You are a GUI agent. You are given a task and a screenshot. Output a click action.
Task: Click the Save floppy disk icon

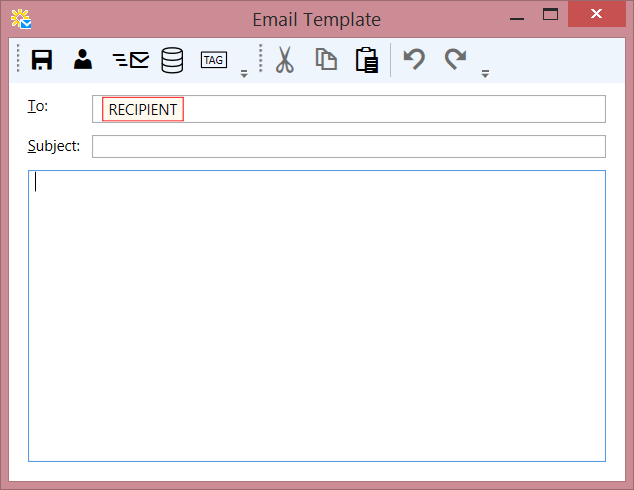[42, 60]
